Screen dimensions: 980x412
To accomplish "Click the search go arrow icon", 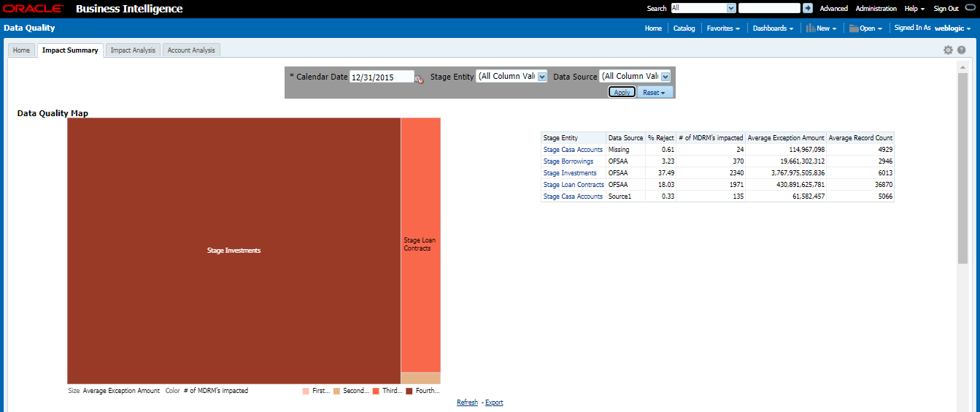I will coord(808,8).
